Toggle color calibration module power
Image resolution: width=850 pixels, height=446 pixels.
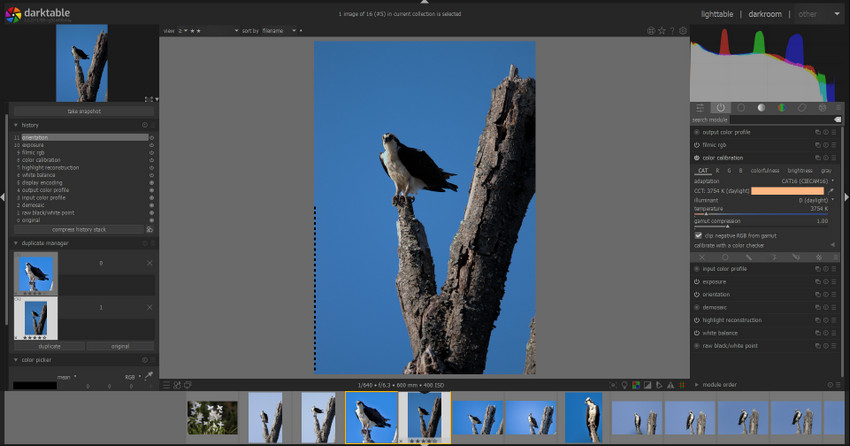[x=697, y=158]
